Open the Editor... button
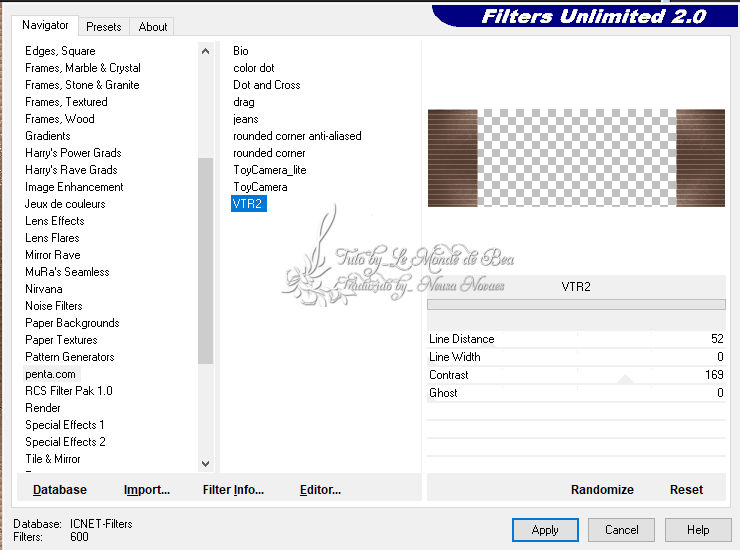The height and width of the screenshot is (550, 740). click(320, 490)
